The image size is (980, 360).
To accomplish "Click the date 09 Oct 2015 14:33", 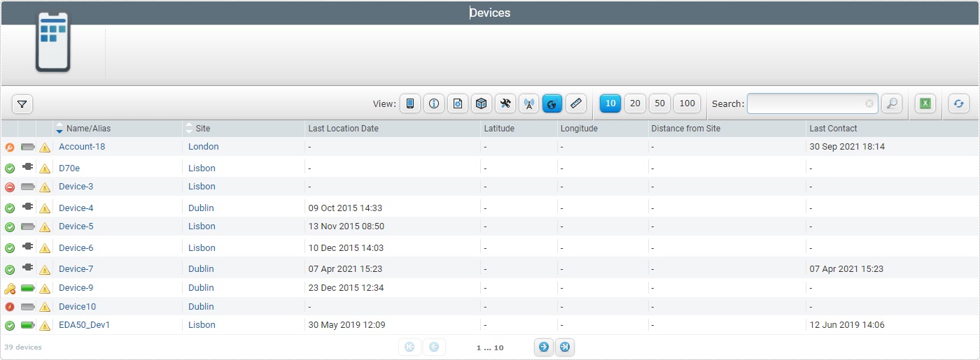I will [346, 208].
